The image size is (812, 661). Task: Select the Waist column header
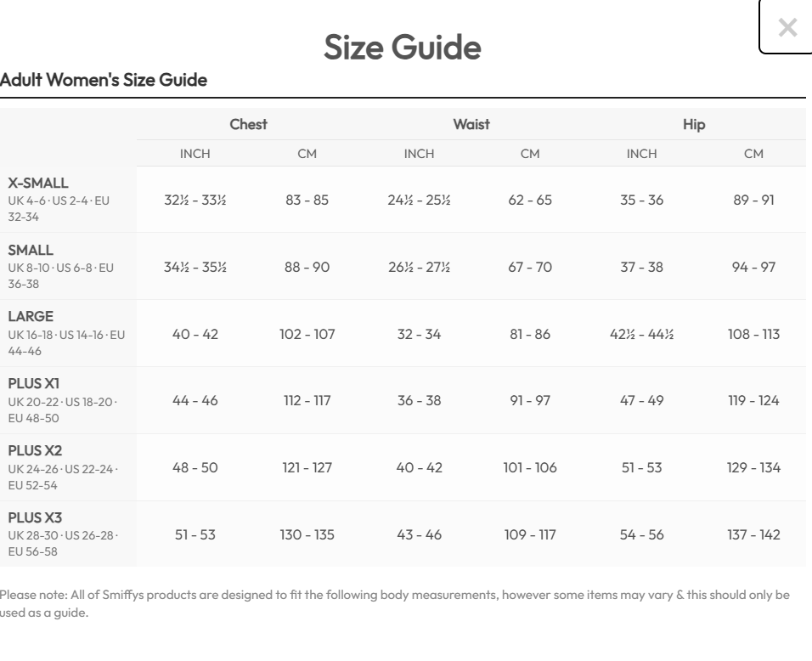pos(471,124)
